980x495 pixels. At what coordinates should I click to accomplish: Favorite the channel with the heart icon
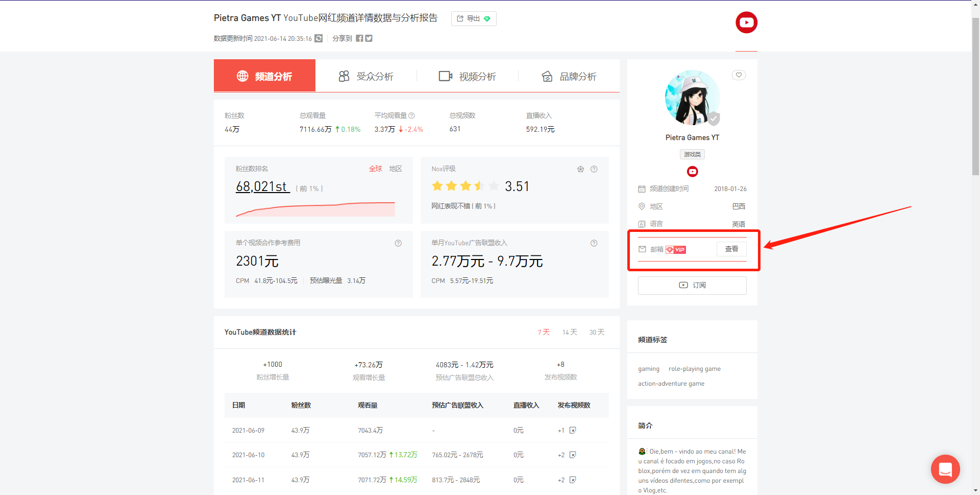pyautogui.click(x=739, y=75)
